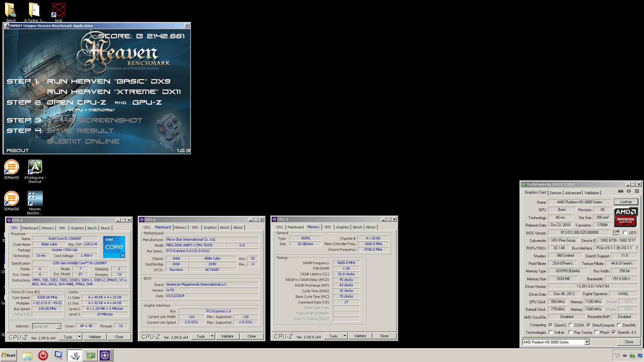Toggle Vulkan checkbox
The height and width of the screenshot is (362, 644).
coord(551,332)
